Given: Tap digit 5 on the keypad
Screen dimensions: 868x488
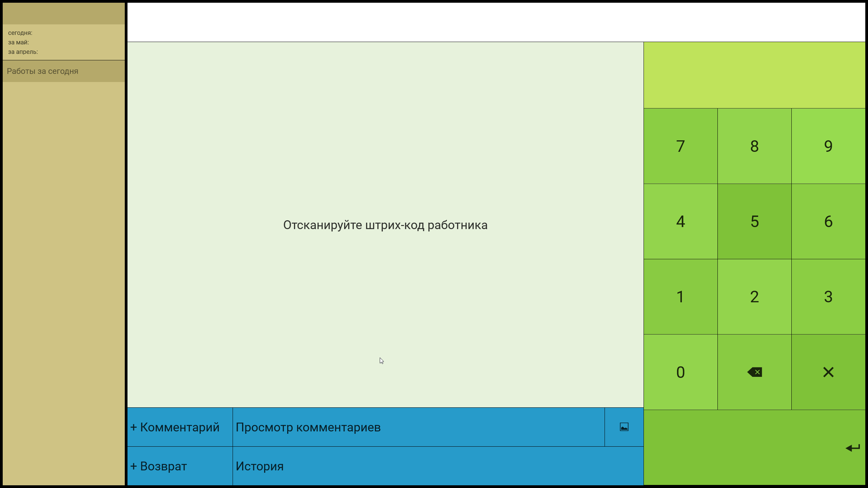Looking at the screenshot, I should tap(754, 222).
